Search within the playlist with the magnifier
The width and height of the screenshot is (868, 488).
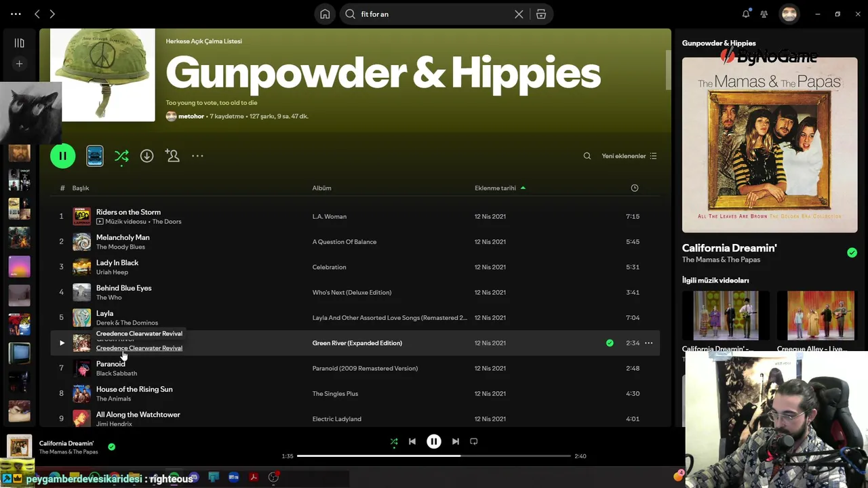pyautogui.click(x=587, y=156)
